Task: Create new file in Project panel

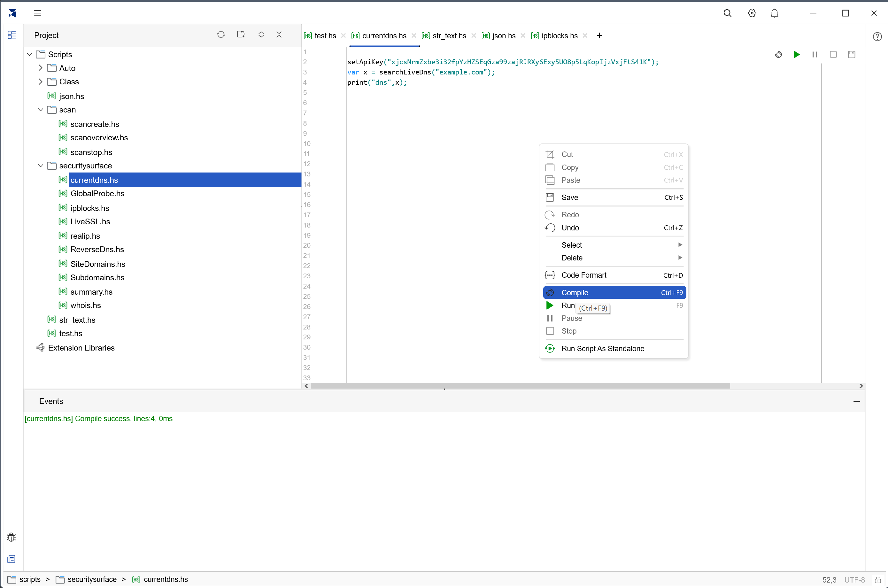Action: point(241,35)
